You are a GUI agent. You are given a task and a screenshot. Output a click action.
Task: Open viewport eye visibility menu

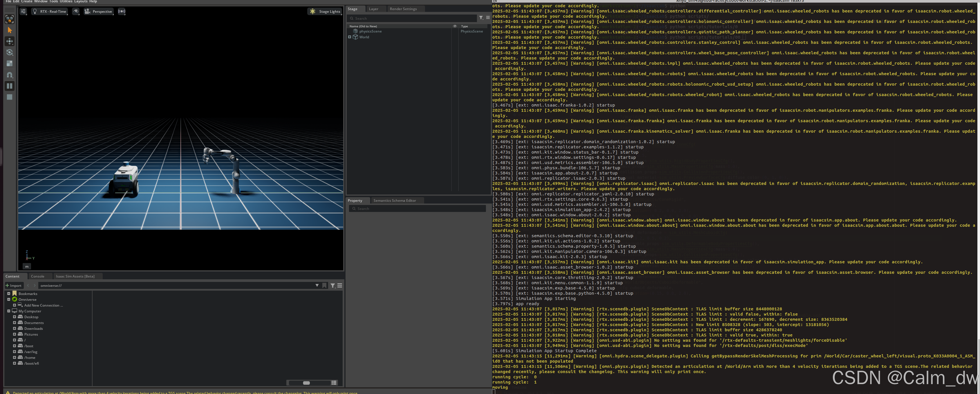pyautogui.click(x=76, y=11)
